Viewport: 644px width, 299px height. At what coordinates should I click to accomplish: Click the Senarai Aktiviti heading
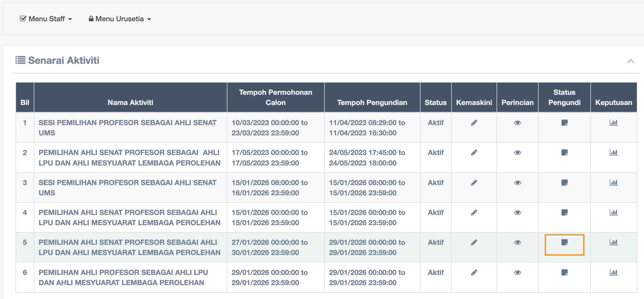point(63,61)
